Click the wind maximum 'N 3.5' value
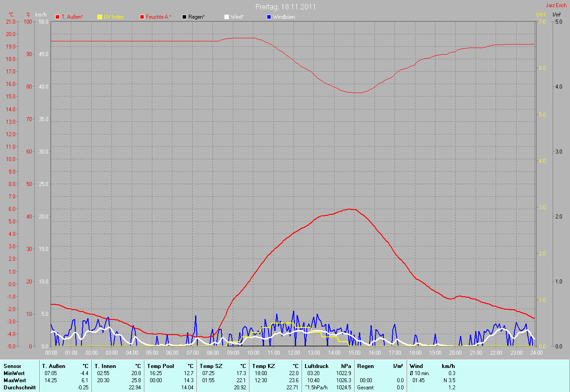Image resolution: width=570 pixels, height=392 pixels. coord(448,380)
